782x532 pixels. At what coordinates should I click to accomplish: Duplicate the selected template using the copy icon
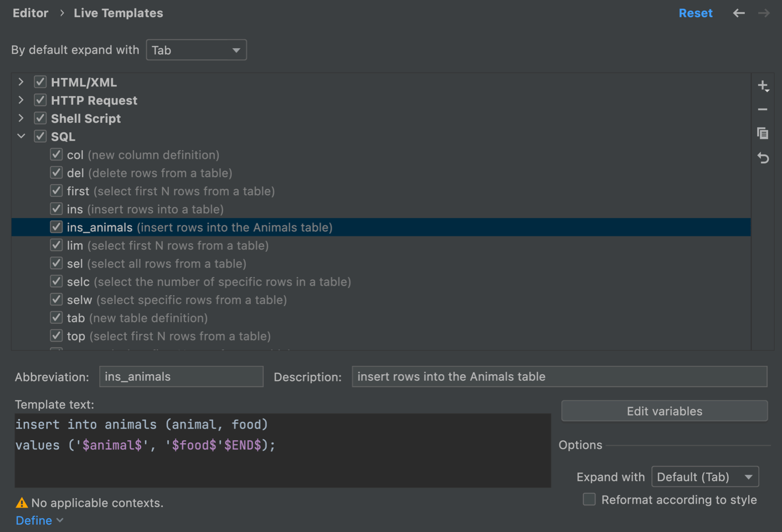point(763,133)
